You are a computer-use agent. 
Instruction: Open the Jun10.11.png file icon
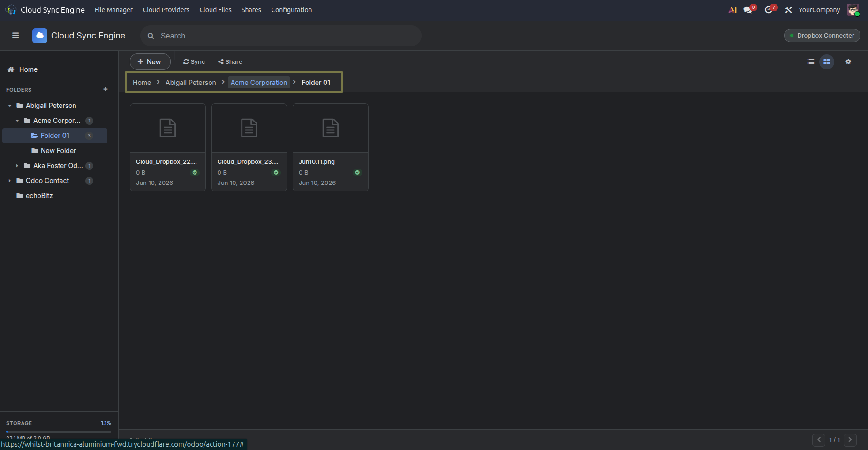[x=331, y=128]
